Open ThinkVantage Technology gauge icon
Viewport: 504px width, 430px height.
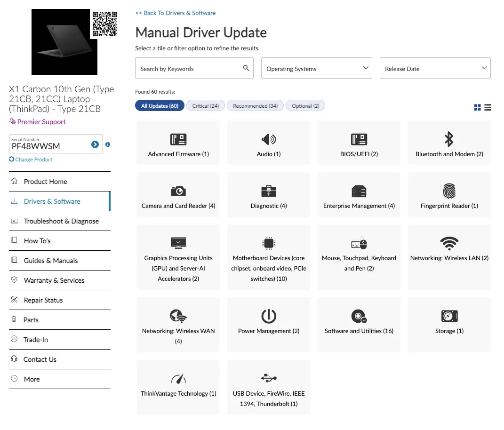coord(178,379)
